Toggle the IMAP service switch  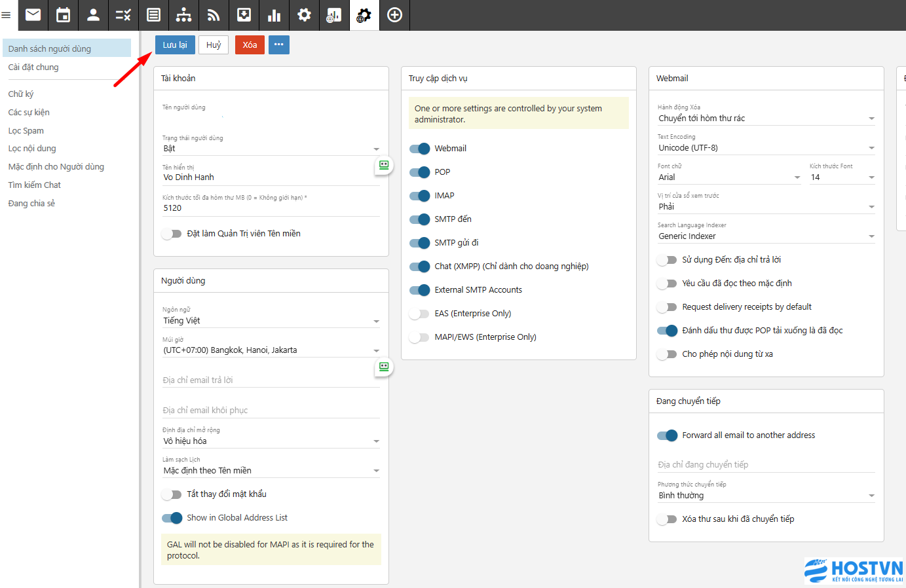click(419, 196)
